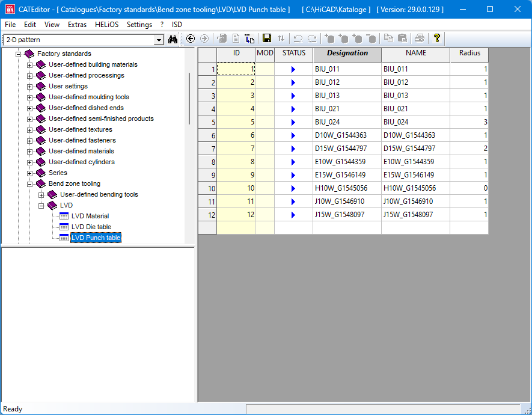Screen dimensions: 532x415
Task: Open the 2-D pattern dropdown
Action: (159, 40)
